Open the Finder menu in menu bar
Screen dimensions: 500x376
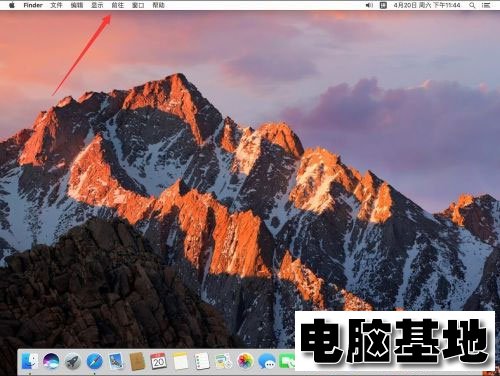coord(33,5)
